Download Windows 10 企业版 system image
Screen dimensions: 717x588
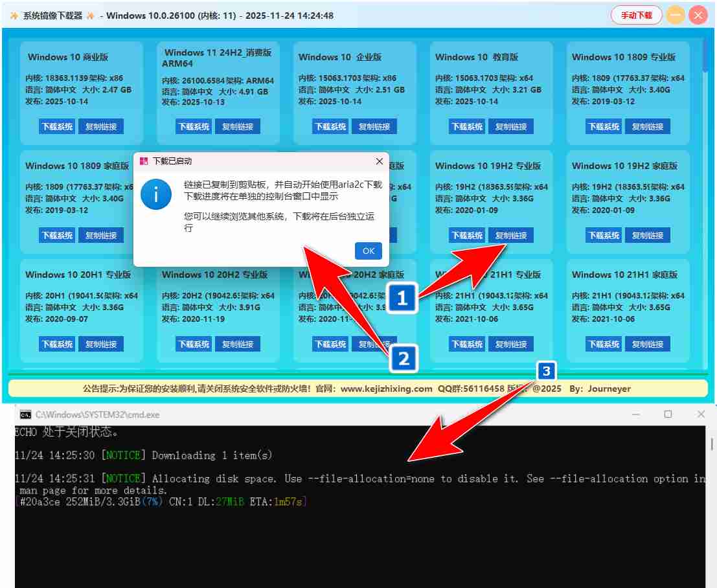pyautogui.click(x=330, y=127)
